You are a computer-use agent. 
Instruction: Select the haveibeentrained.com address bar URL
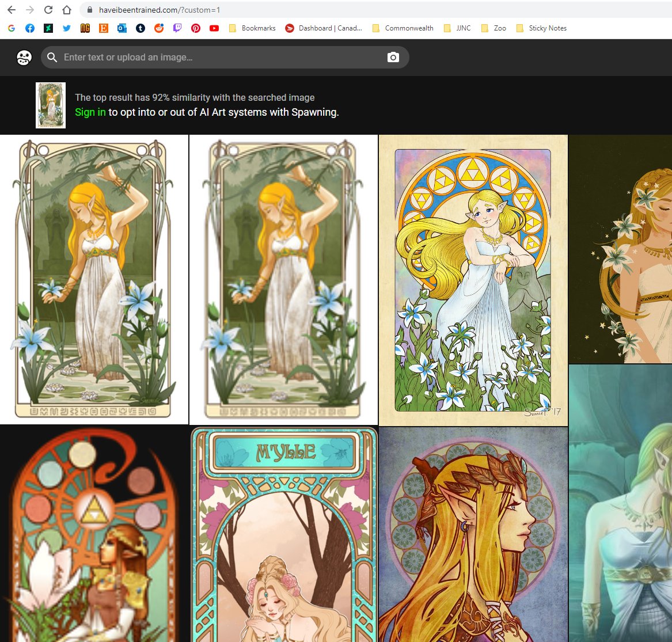coord(160,10)
